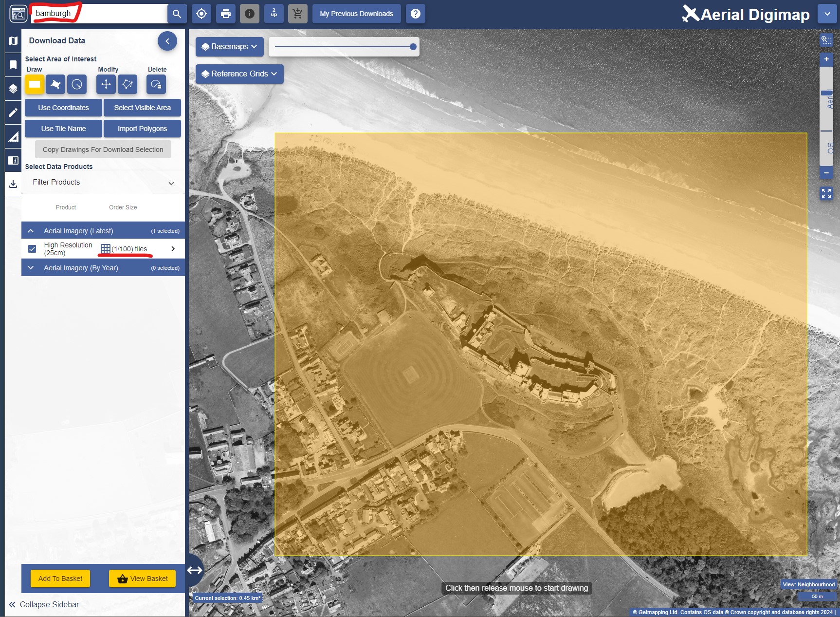Open the basket cart icon in toolbar
Viewport: 840px width, 617px height.
tap(298, 14)
